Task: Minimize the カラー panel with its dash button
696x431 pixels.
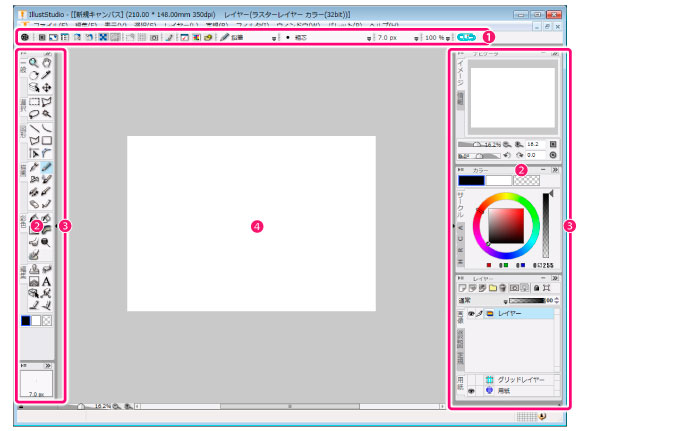Action: click(x=543, y=170)
